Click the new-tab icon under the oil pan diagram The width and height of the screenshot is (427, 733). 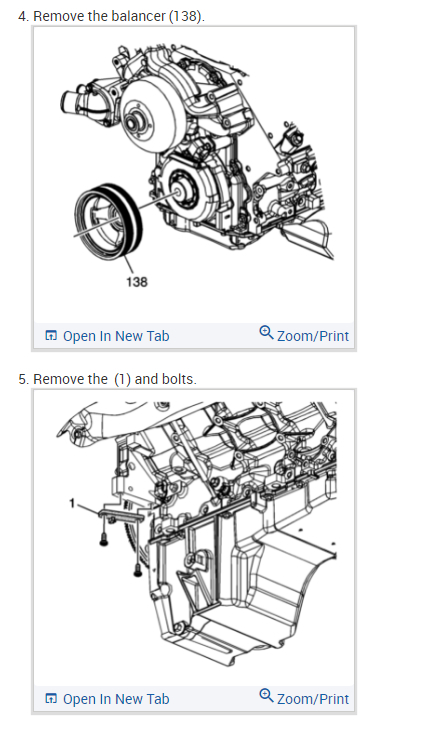51,698
